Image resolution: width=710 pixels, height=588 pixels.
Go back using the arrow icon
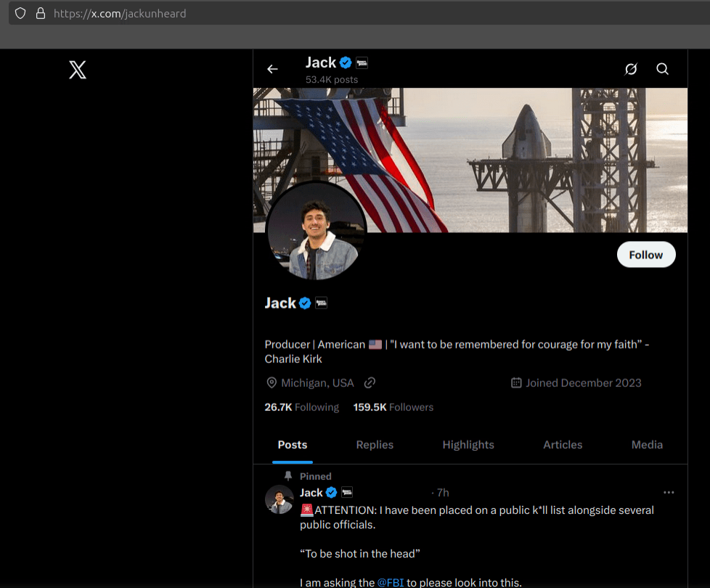click(x=272, y=69)
